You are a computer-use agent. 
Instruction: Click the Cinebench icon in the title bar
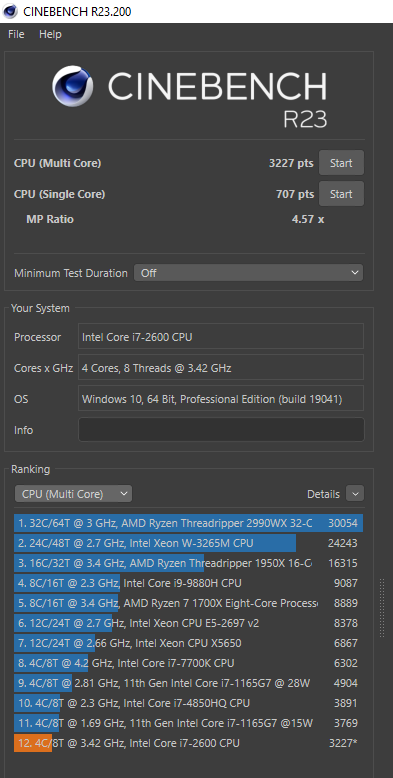(x=10, y=11)
